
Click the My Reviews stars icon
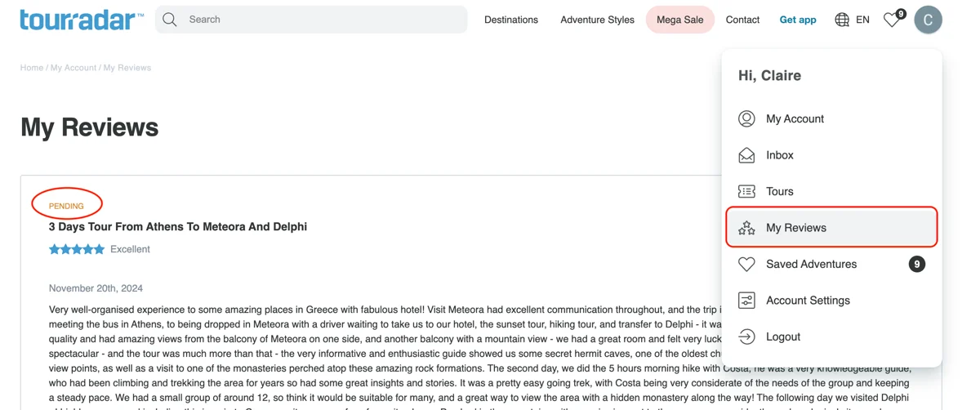(746, 228)
